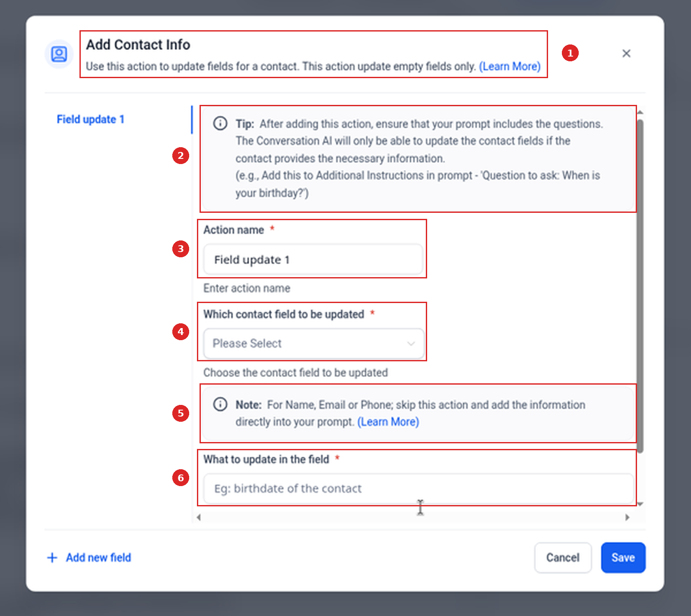
Task: Open the Learn More link in the Note
Action: (388, 422)
